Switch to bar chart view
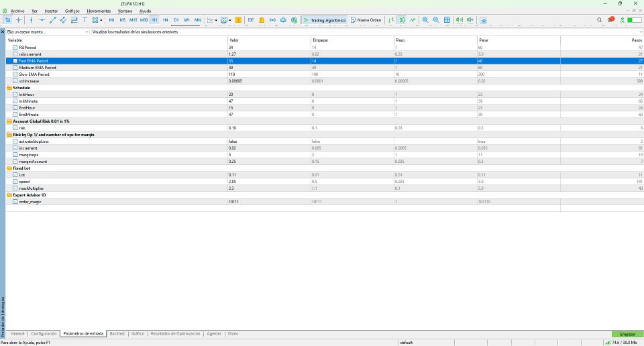Screen dimensions: 644x346 pyautogui.click(x=391, y=19)
